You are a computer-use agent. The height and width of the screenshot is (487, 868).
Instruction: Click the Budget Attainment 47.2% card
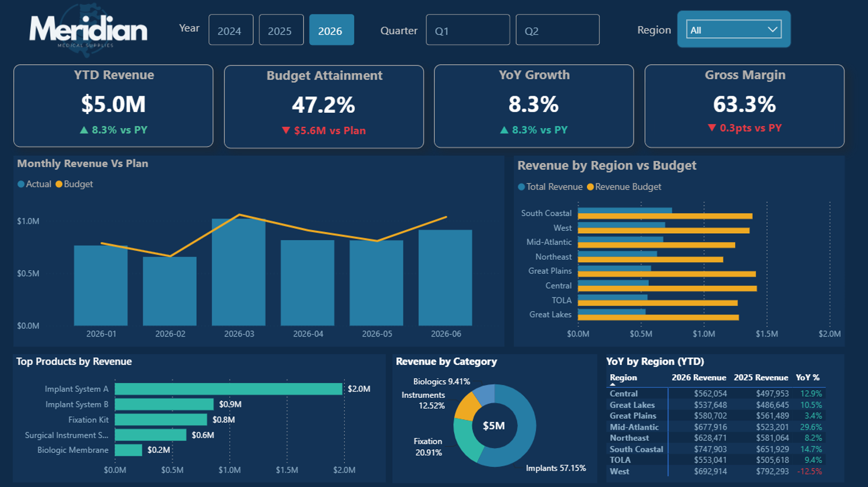point(324,106)
